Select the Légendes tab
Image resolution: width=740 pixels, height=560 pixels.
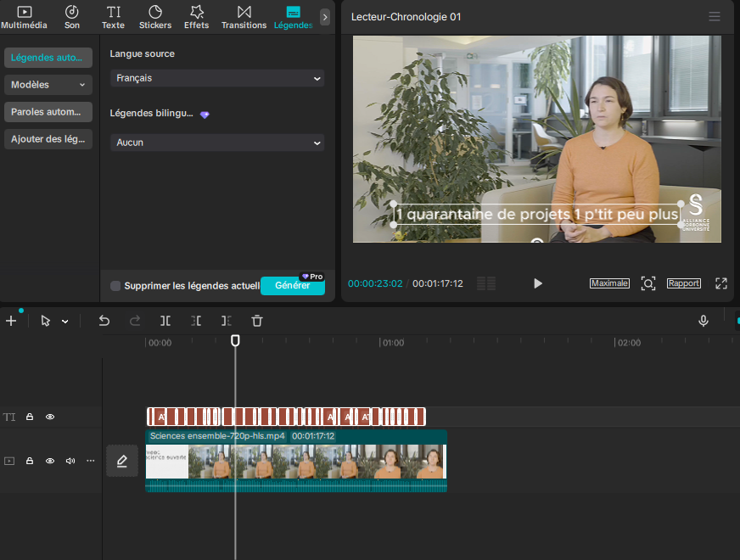[293, 18]
